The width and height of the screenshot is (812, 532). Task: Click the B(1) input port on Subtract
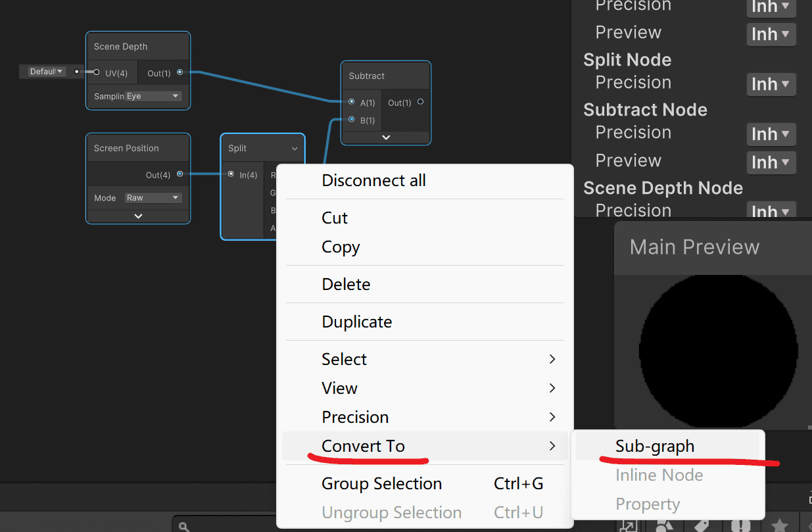pyautogui.click(x=352, y=120)
